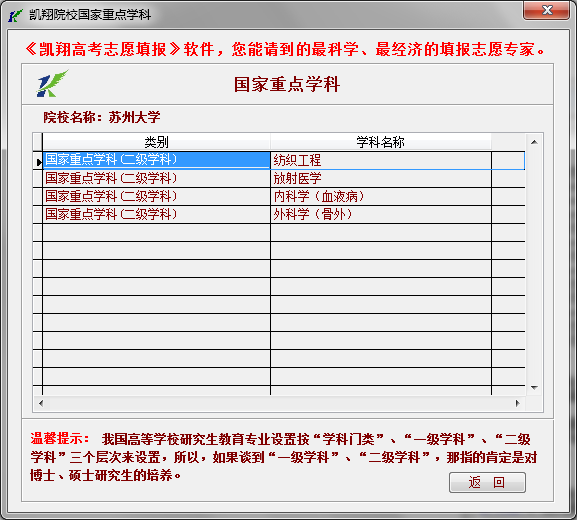Viewport: 577px width, 520px height.
Task: Click the vertical scrollbar up arrow
Action: (534, 142)
